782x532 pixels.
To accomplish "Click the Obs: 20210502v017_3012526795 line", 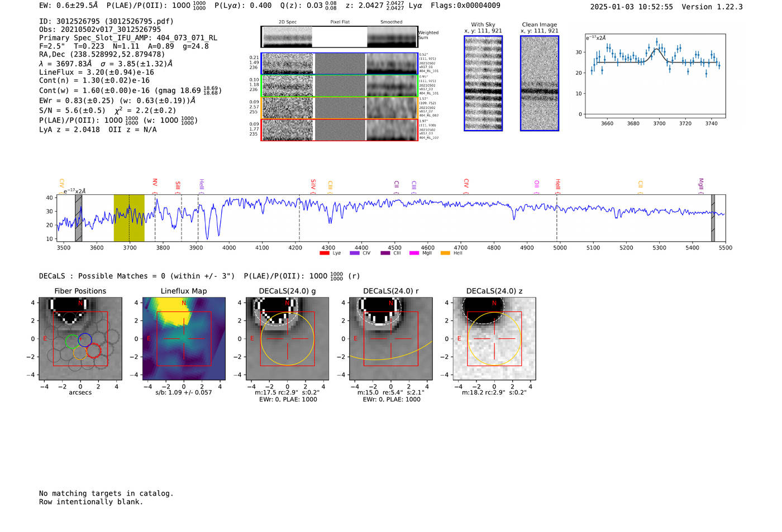I will tap(100, 30).
